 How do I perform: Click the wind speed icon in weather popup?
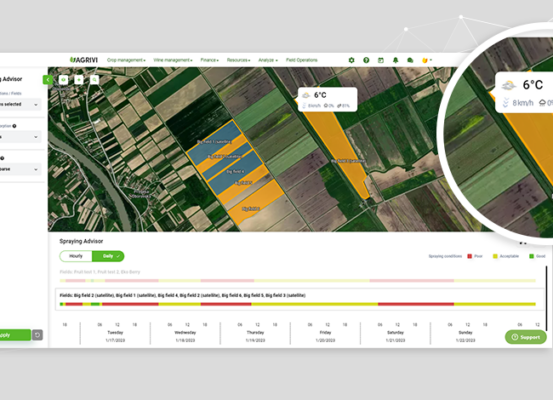point(304,105)
